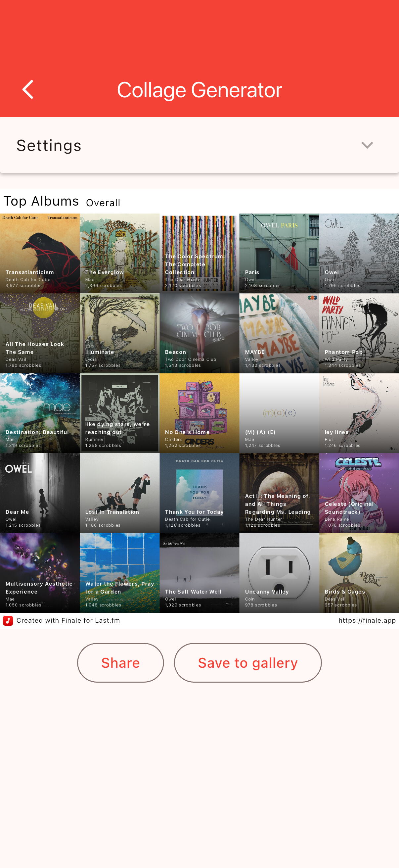The height and width of the screenshot is (868, 399).
Task: Select Multisensory Aesthetic Experience album
Action: (40, 572)
